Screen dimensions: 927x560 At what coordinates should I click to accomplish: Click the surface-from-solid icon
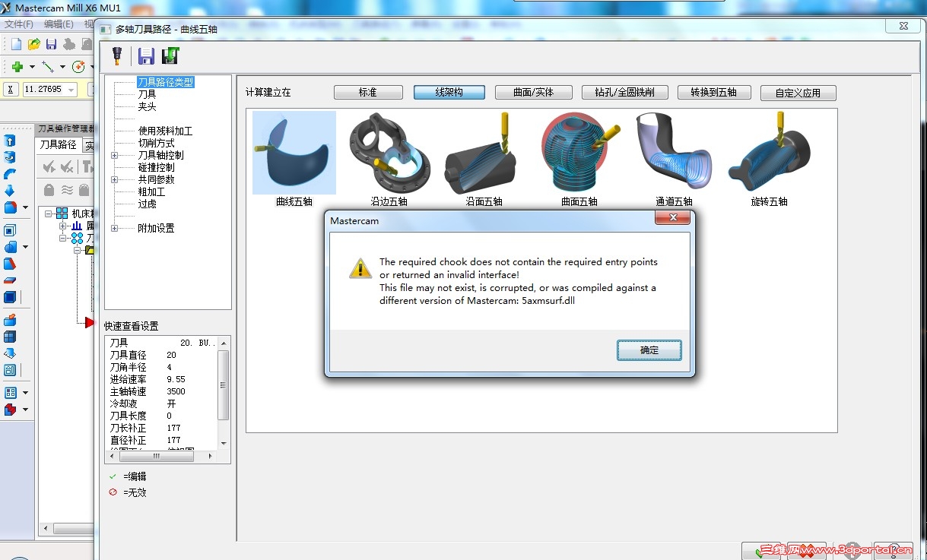pos(10,353)
